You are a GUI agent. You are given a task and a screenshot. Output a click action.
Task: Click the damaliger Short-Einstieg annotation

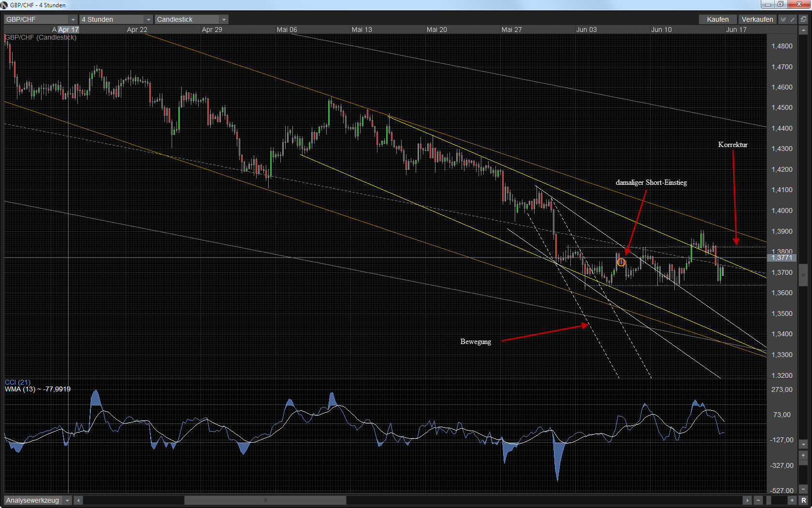[651, 182]
